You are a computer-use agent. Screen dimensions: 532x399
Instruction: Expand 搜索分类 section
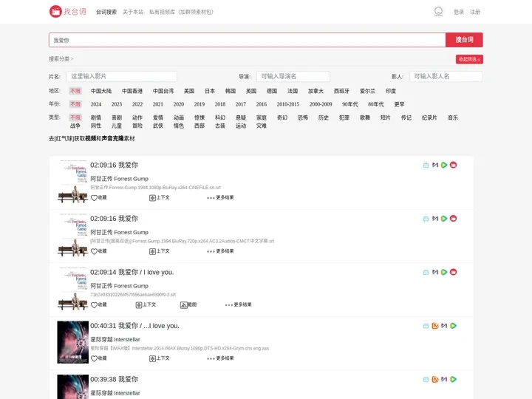click(x=61, y=58)
